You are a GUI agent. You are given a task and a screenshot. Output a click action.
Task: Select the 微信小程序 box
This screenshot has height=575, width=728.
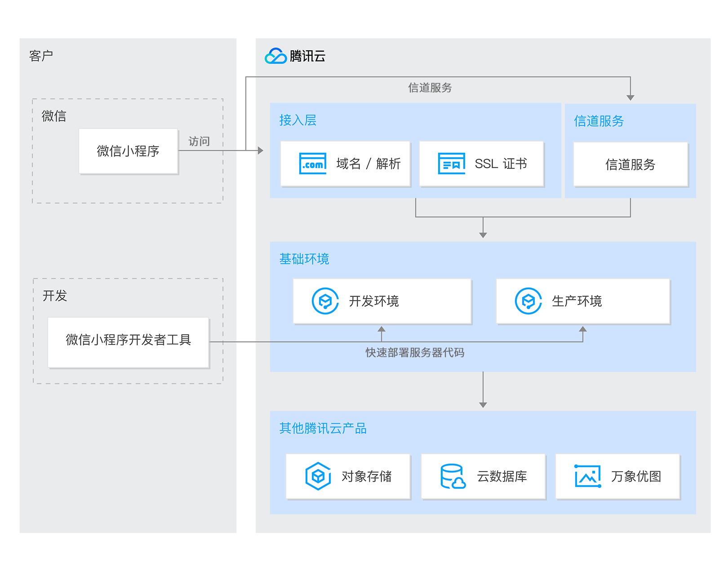click(x=129, y=151)
